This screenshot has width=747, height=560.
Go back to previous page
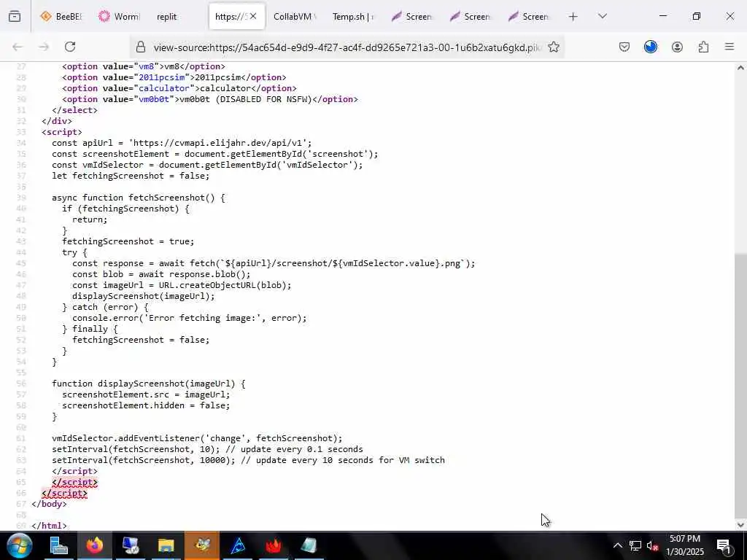[18, 47]
